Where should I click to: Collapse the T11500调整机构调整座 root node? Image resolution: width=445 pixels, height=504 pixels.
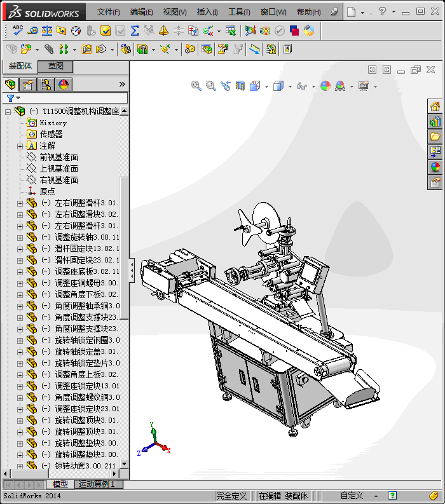point(8,112)
